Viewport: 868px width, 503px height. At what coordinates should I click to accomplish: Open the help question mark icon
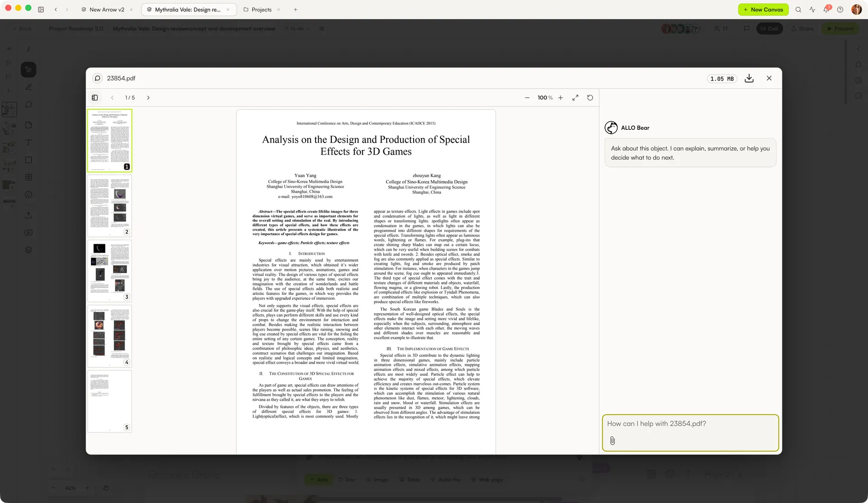tap(840, 9)
